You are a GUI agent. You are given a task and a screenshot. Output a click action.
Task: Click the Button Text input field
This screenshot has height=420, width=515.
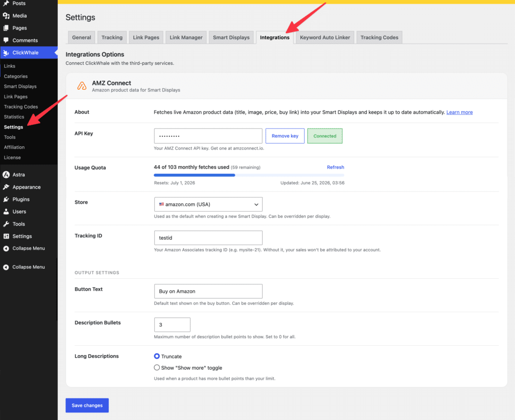[x=208, y=291]
